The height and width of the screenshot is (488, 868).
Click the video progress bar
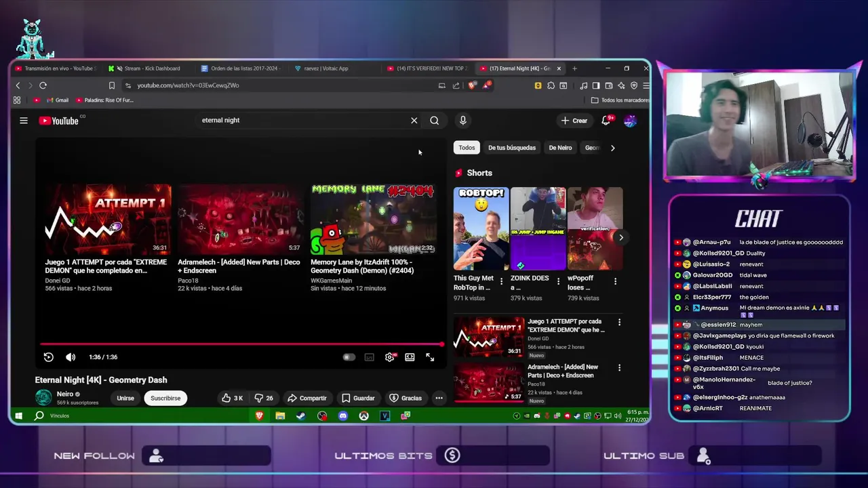(x=241, y=344)
